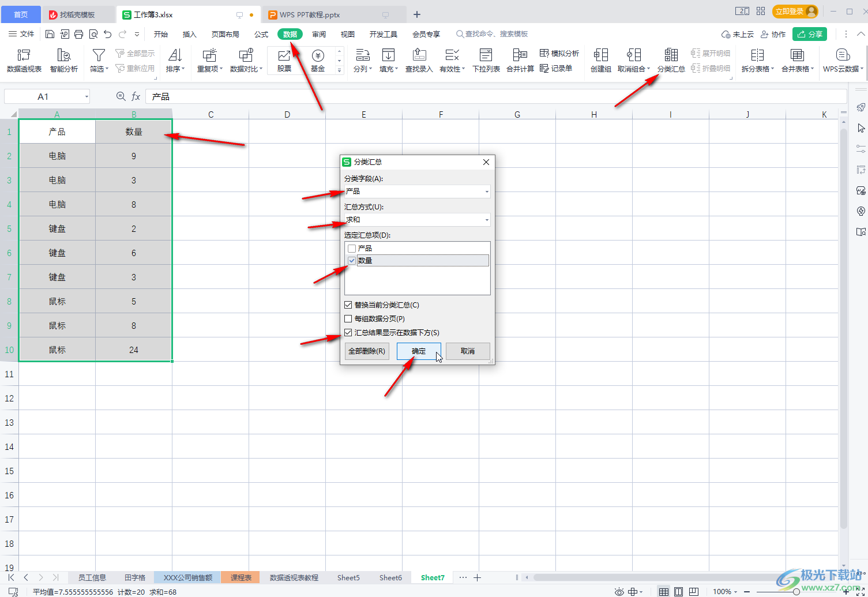
Task: Click the zoom slider handle
Action: (796, 592)
